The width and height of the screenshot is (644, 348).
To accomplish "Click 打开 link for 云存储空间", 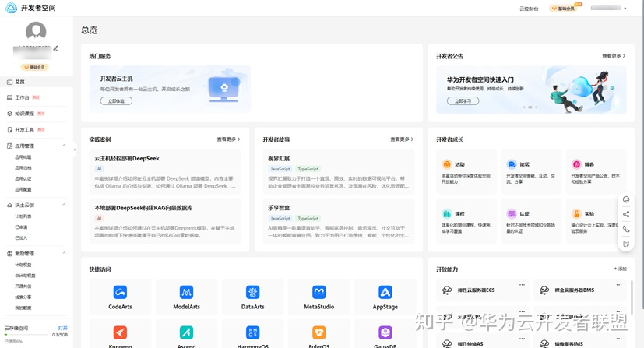I will point(63,328).
